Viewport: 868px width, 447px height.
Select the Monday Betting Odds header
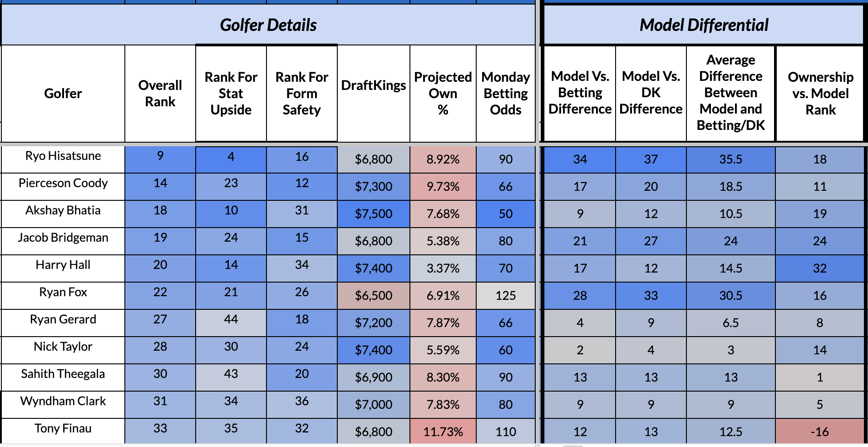[x=505, y=94]
